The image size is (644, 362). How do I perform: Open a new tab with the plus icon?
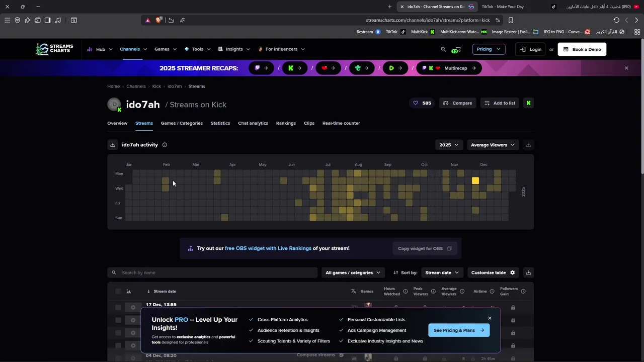pos(389,7)
